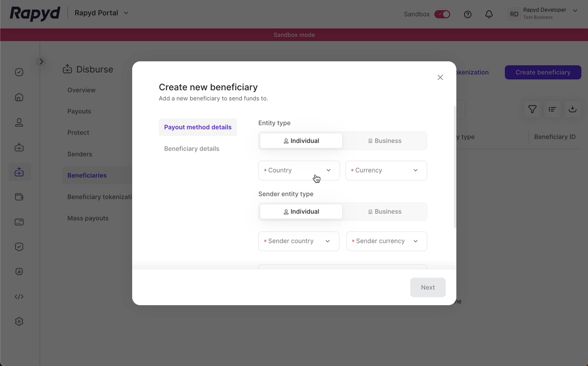This screenshot has width=588, height=366.
Task: Open the filter icon above the beneficiaries table
Action: 532,109
